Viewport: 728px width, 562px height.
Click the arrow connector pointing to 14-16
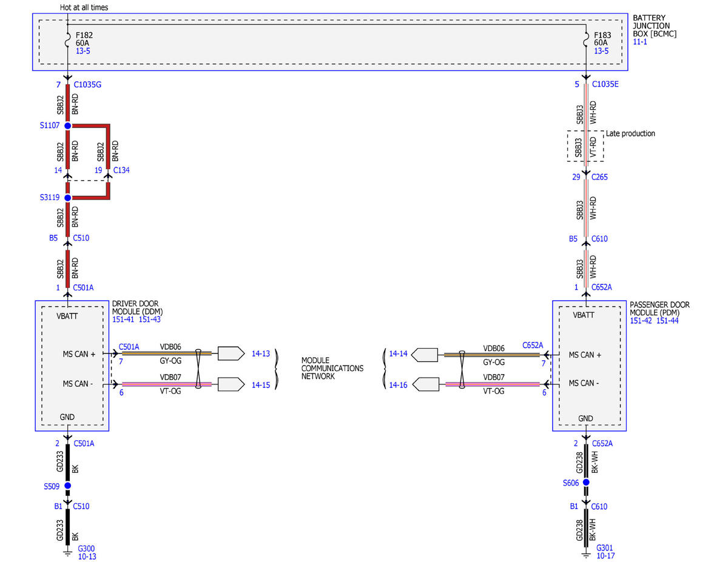(x=424, y=384)
